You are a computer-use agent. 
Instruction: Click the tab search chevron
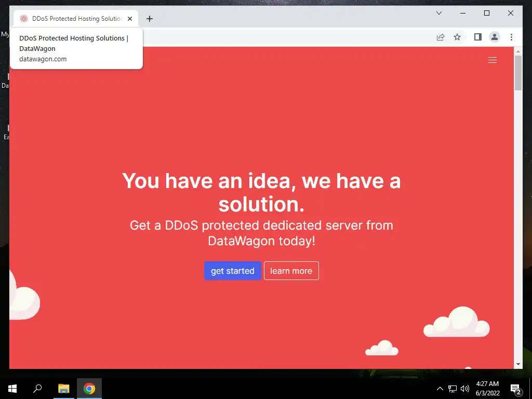coord(438,13)
